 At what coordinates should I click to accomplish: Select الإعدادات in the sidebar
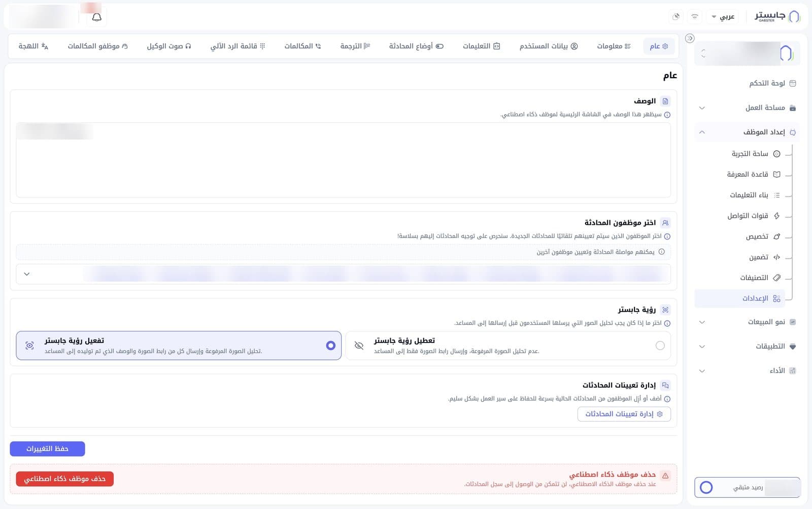pos(739,298)
